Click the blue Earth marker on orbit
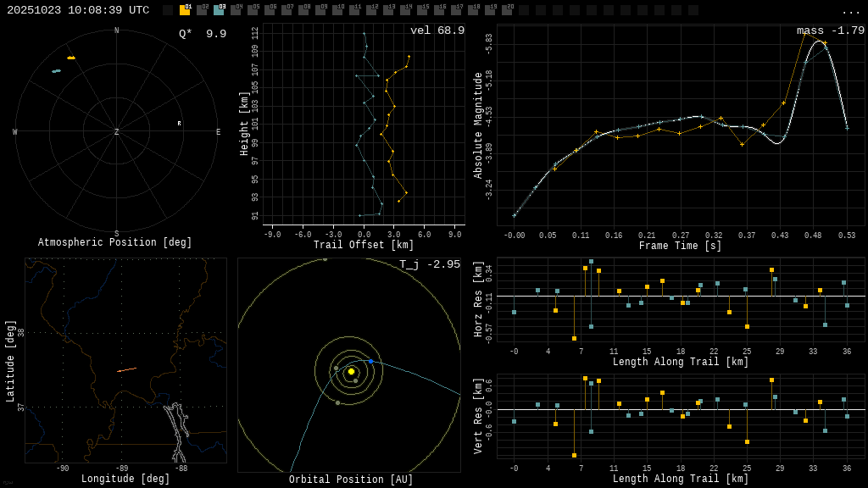This screenshot has width=868, height=488. tap(370, 362)
